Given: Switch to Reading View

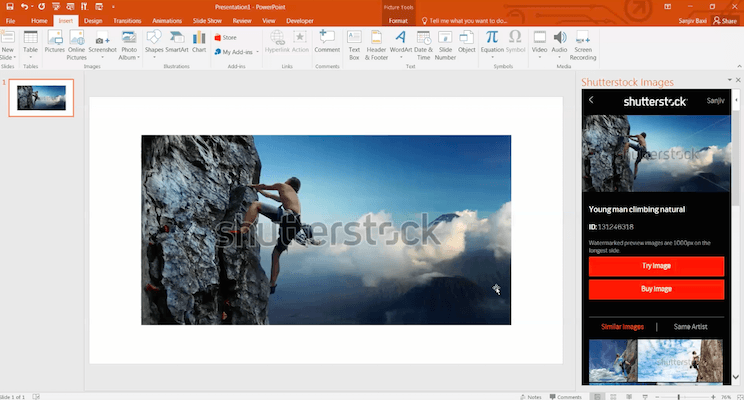Looking at the screenshot, I should tap(629, 397).
